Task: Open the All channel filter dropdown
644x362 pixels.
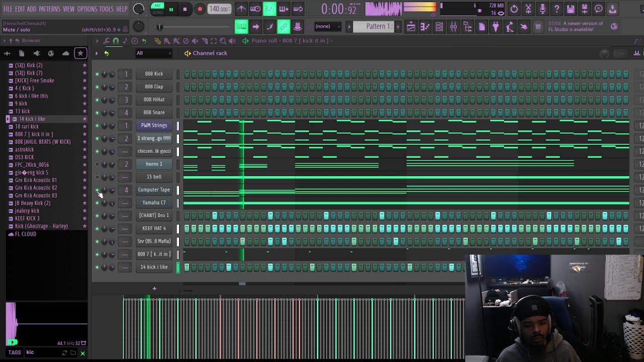Action: point(153,53)
